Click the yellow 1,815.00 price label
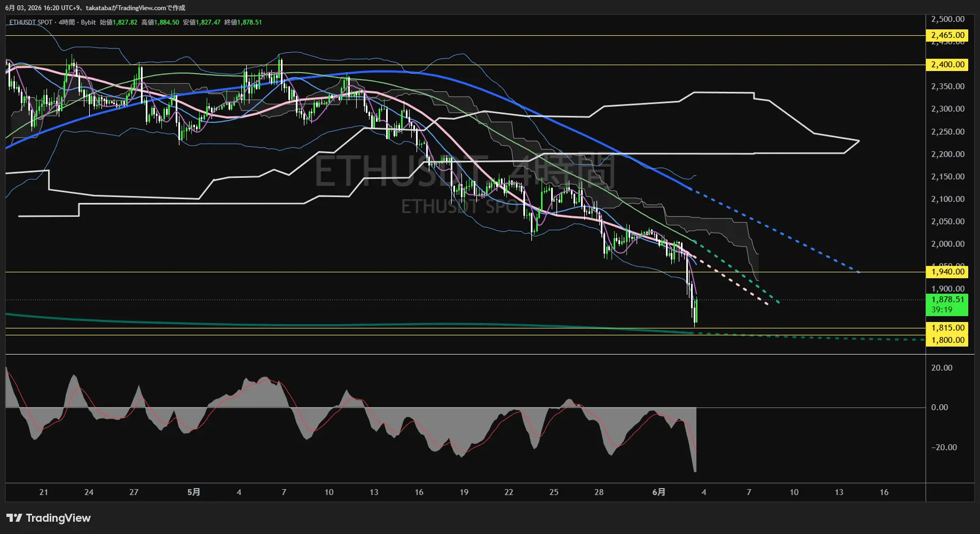The height and width of the screenshot is (534, 980). tap(947, 328)
